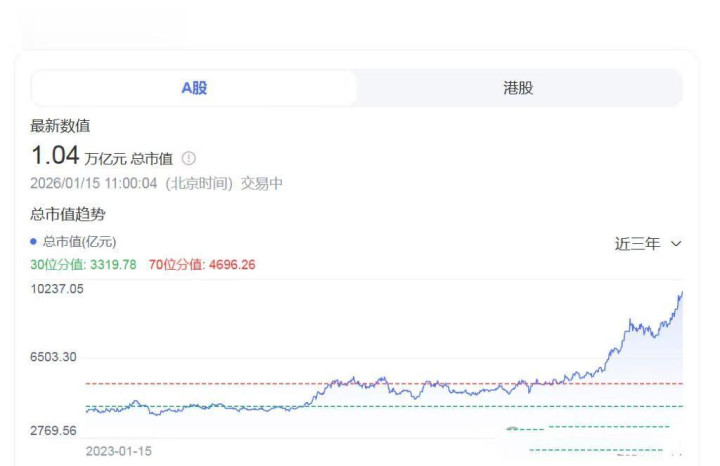Click the red 70位分值 4696.26 label

[203, 265]
